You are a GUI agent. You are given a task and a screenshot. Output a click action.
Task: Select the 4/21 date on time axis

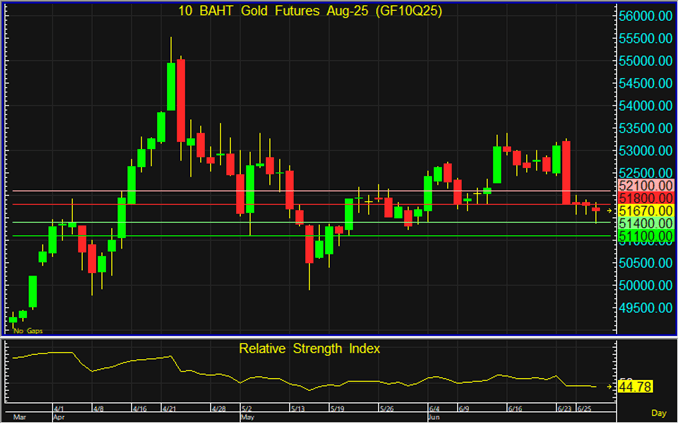(x=170, y=409)
